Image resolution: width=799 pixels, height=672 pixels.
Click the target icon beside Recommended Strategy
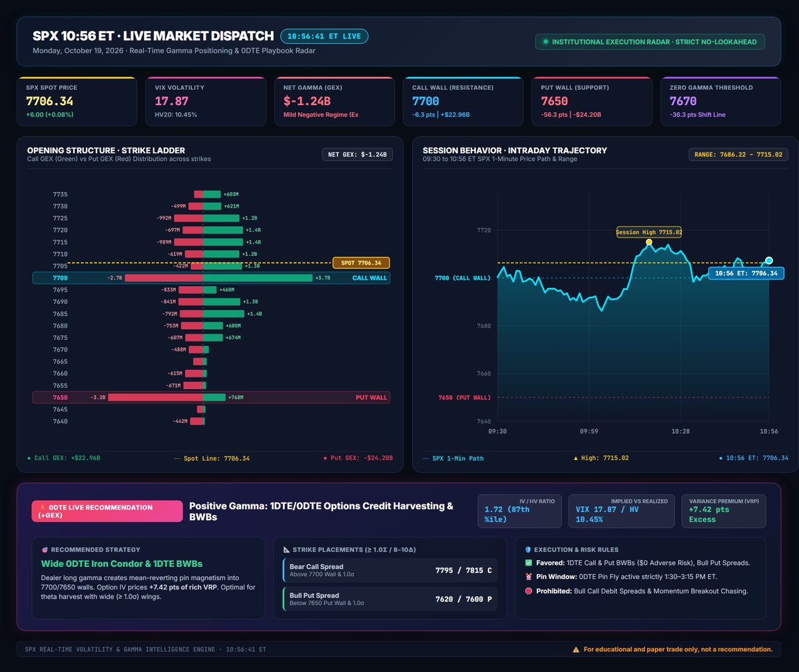pos(45,550)
